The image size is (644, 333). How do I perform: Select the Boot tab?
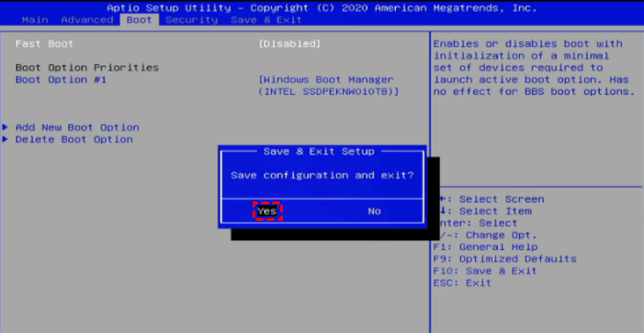(x=140, y=19)
